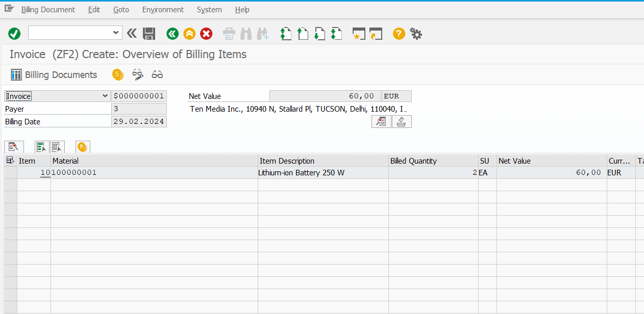Display item details using the magnifier document icon
644x314 pixels.
(14, 147)
